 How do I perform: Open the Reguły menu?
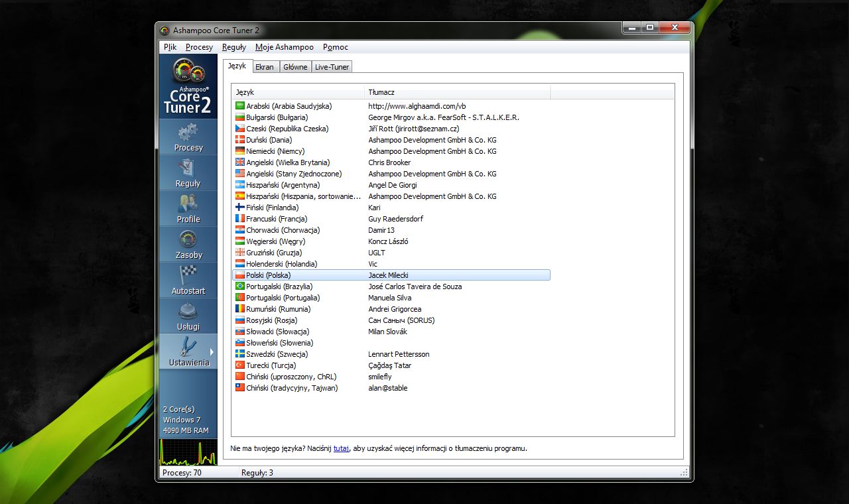click(x=234, y=47)
